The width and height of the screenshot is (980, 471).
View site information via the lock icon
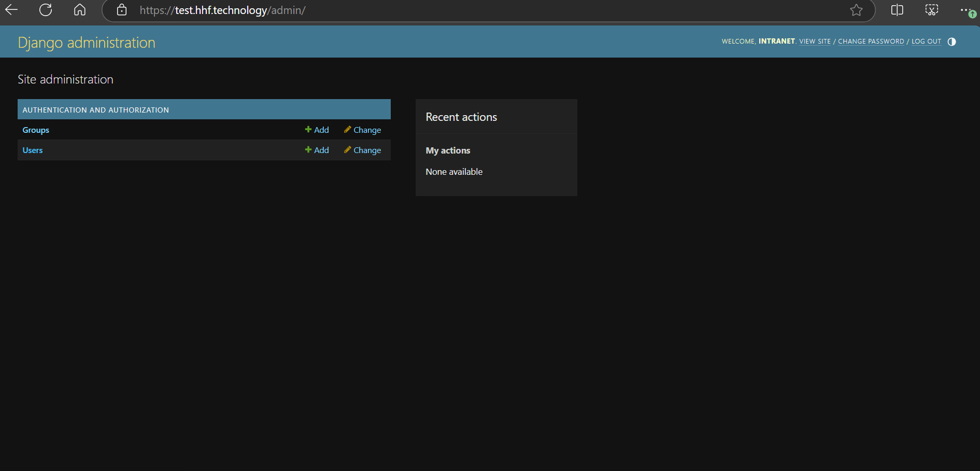pyautogui.click(x=122, y=10)
